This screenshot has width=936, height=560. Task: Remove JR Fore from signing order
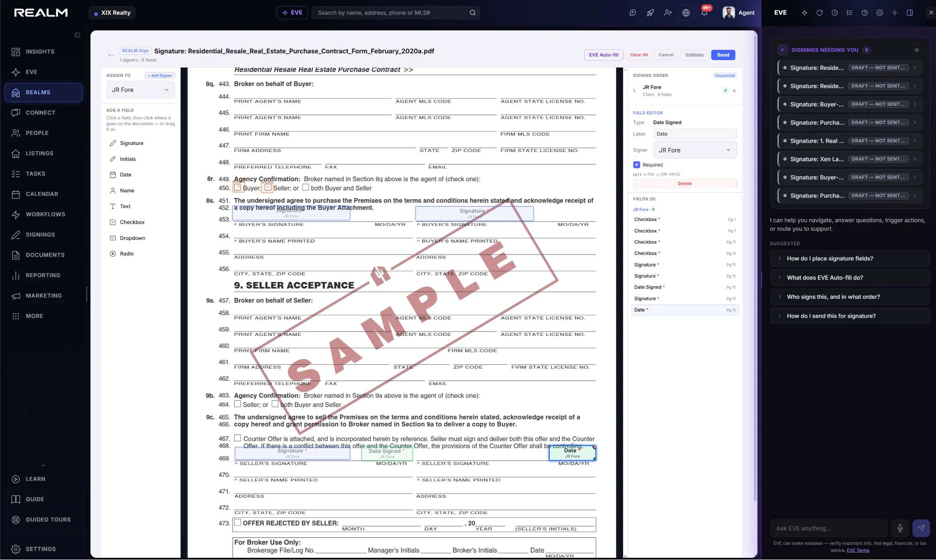click(734, 91)
